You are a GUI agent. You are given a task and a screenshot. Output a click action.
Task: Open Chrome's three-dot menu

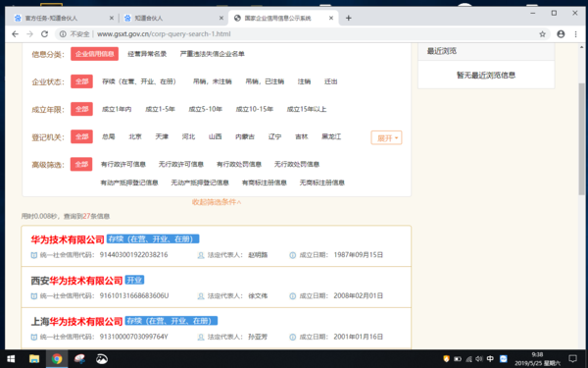pos(575,34)
